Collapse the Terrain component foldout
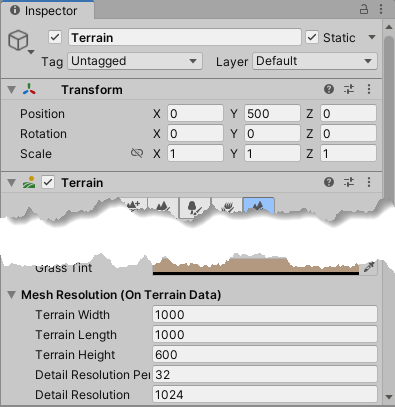The height and width of the screenshot is (407, 395). [12, 182]
